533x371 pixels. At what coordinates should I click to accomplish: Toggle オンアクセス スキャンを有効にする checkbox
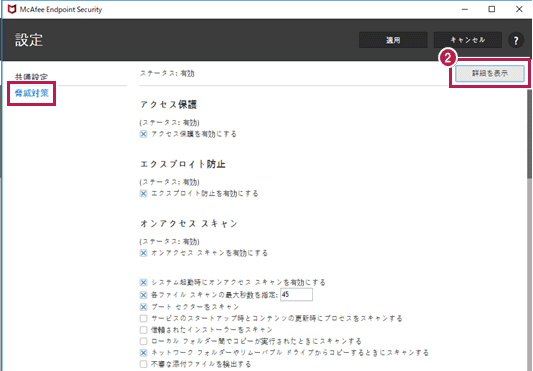143,253
